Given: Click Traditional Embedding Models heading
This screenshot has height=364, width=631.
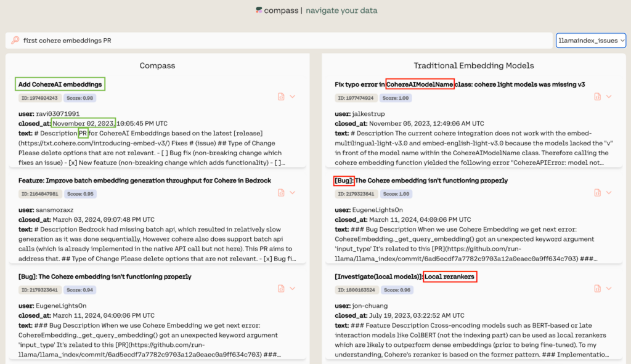Looking at the screenshot, I should 474,65.
